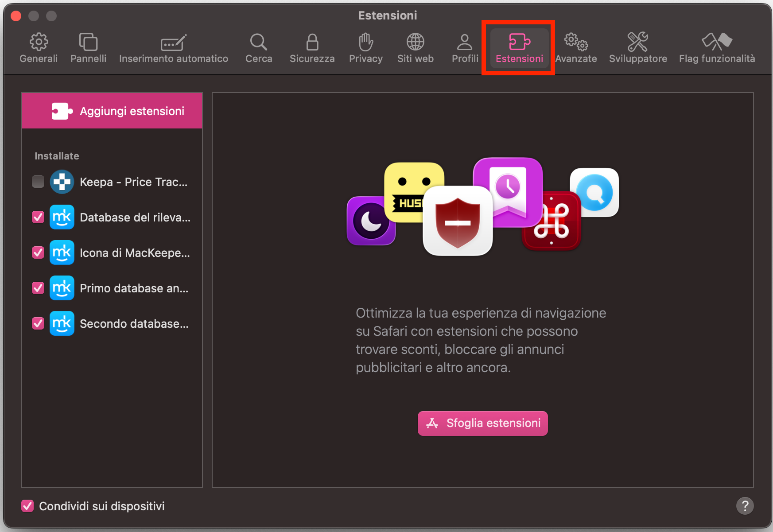Select Icona di MacKeepe... row text

(x=135, y=253)
